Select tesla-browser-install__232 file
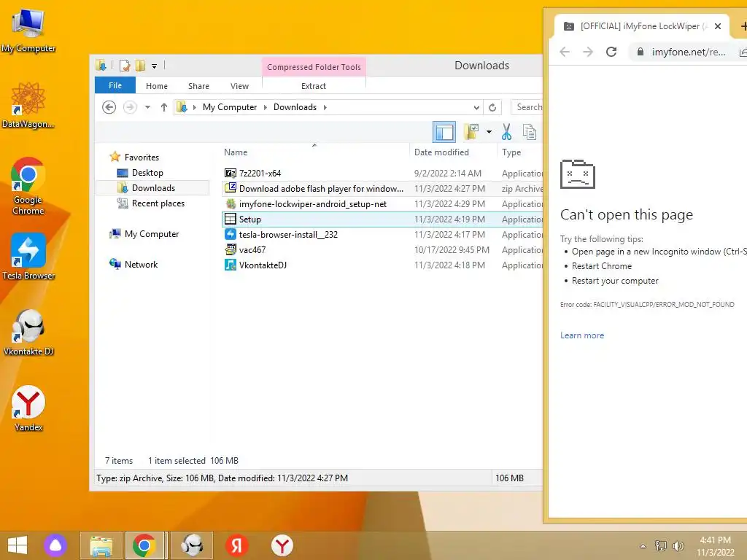The width and height of the screenshot is (747, 560). 382,234
